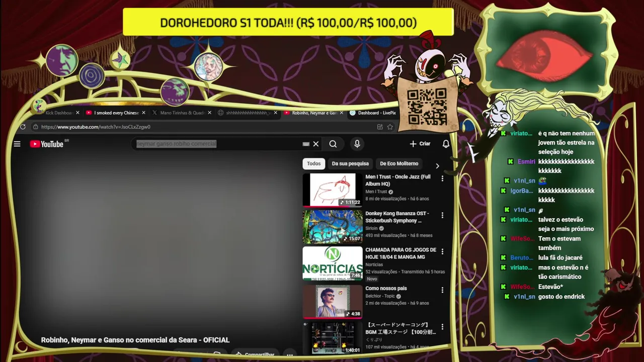Switch to Dashboard - LivePix tab
Image resolution: width=644 pixels, height=362 pixels.
point(373,113)
